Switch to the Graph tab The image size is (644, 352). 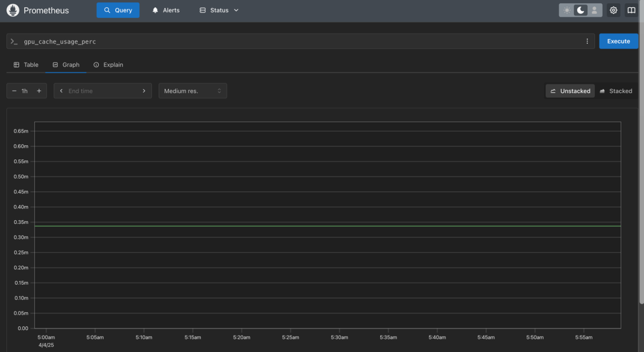66,65
